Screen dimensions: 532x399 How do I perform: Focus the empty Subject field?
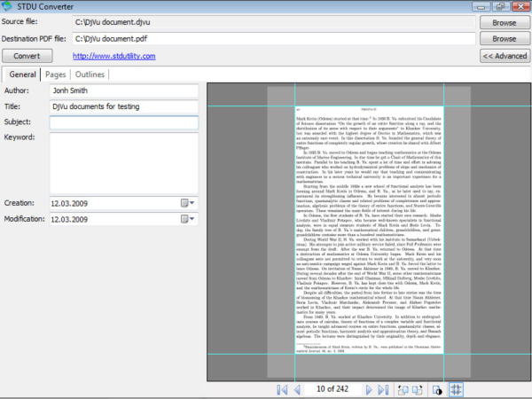click(x=124, y=122)
